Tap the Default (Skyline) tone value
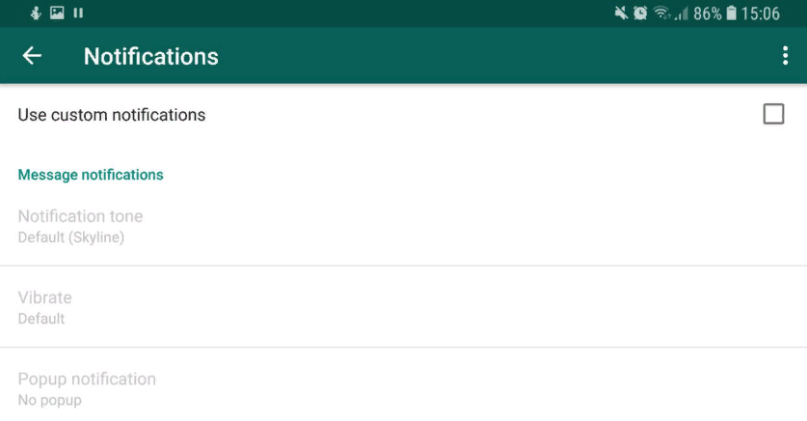 coord(71,238)
